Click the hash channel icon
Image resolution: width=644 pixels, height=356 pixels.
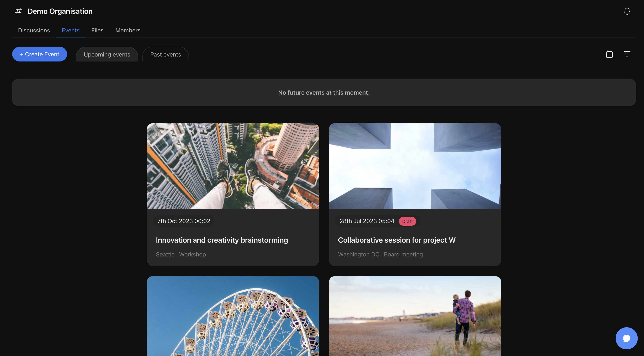tap(18, 11)
